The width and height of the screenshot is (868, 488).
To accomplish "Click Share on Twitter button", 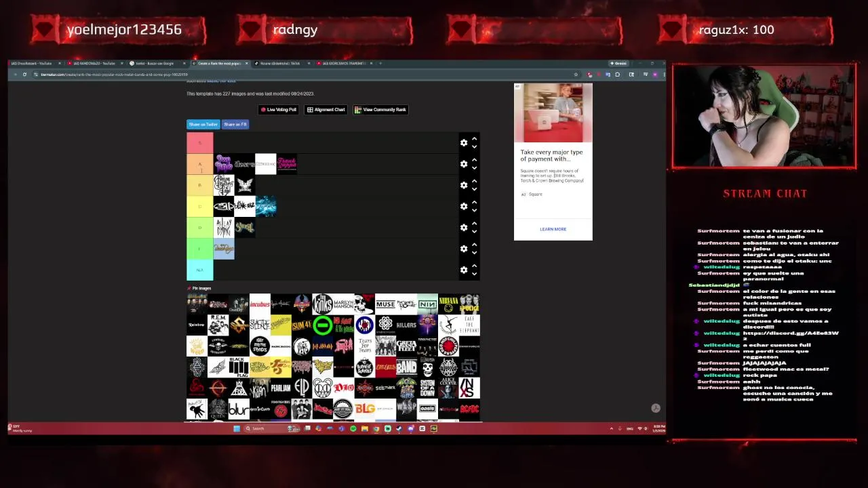I will tap(203, 124).
